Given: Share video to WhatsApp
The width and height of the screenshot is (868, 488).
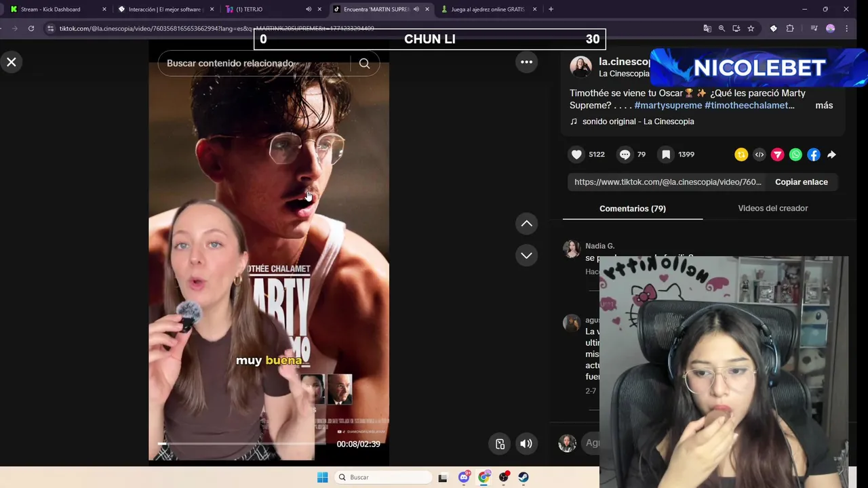Looking at the screenshot, I should pos(795,155).
